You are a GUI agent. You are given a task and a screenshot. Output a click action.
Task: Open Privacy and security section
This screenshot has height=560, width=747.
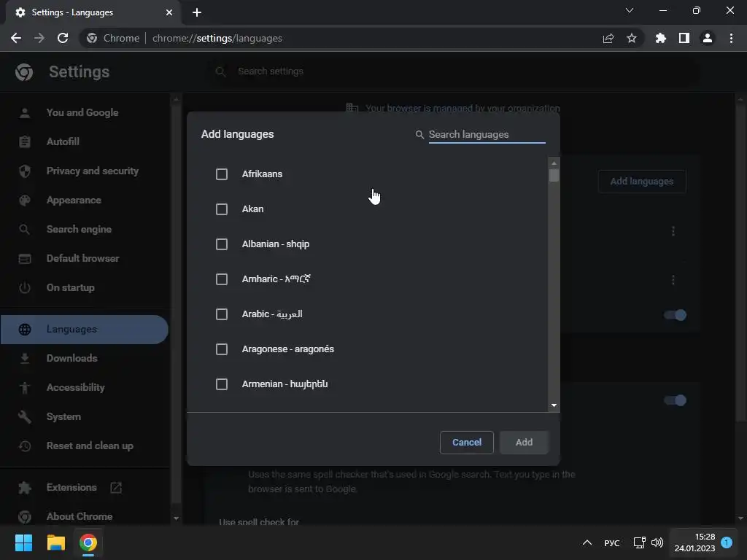pos(85,171)
